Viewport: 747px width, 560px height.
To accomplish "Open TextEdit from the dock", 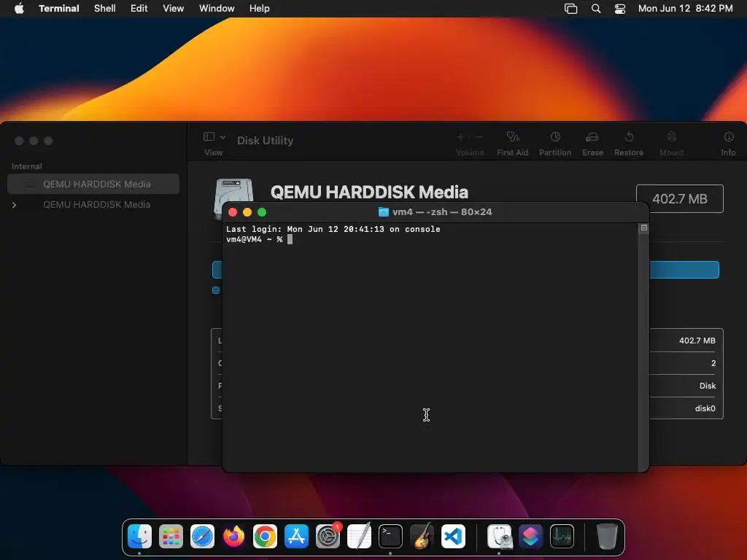I will click(359, 536).
